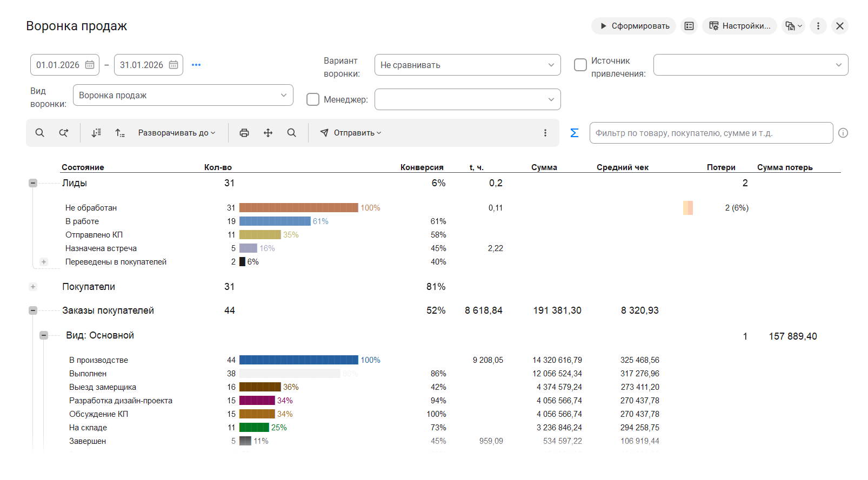Enable the Источник привлечения checkbox
This screenshot has width=868, height=480.
(x=580, y=65)
